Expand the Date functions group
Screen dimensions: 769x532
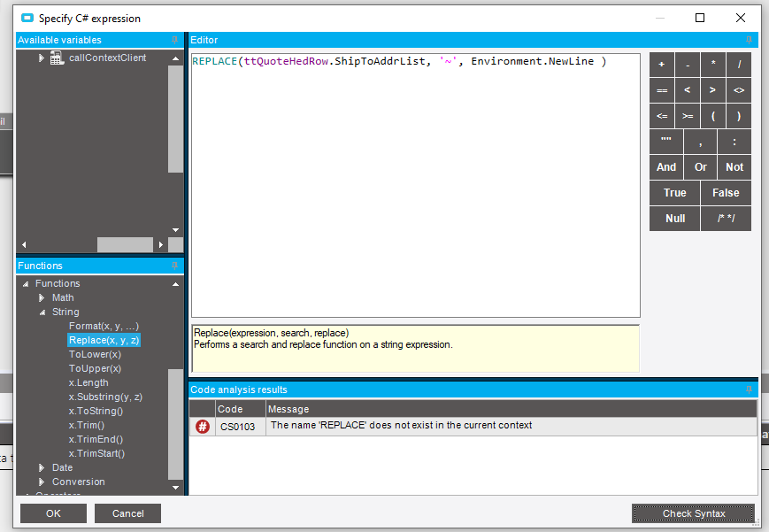(42, 467)
